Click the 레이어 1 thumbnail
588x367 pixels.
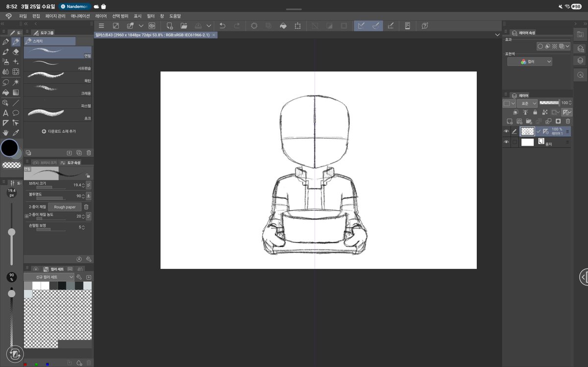pos(527,131)
